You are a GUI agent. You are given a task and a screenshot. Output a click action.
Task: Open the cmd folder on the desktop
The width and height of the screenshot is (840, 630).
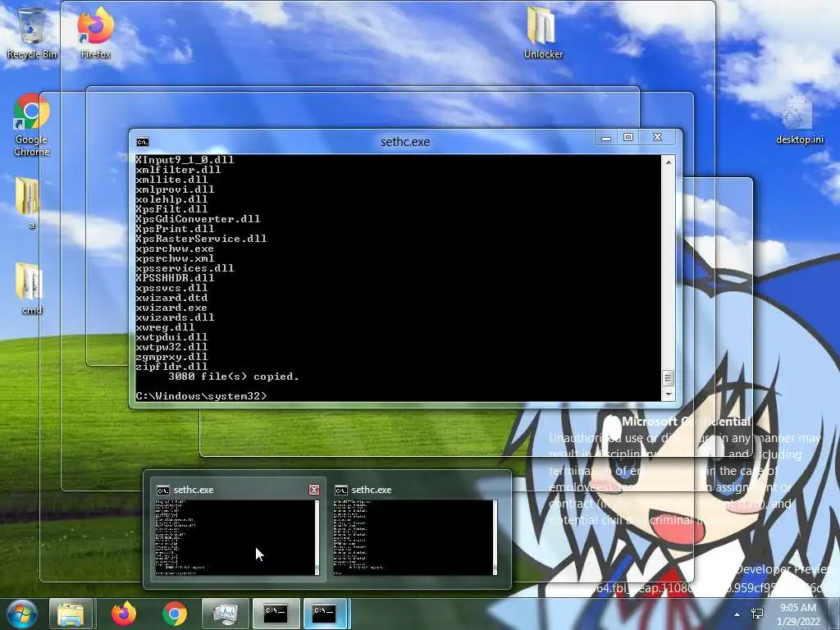[x=30, y=288]
